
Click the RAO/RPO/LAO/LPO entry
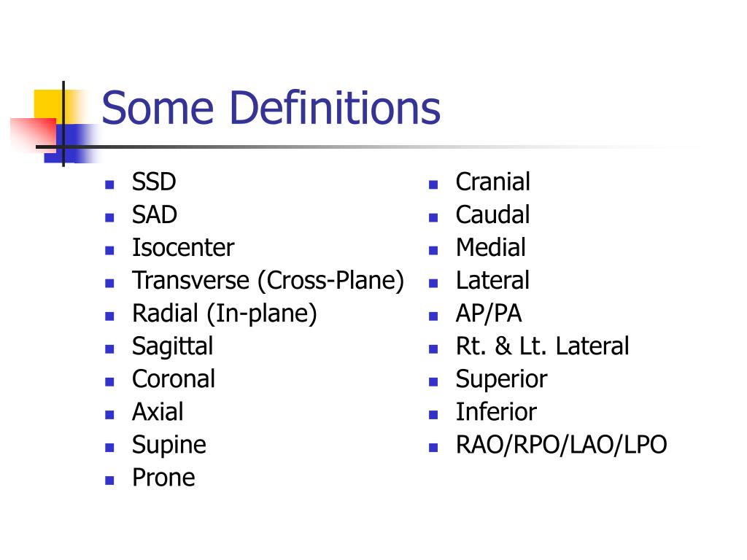tap(561, 446)
